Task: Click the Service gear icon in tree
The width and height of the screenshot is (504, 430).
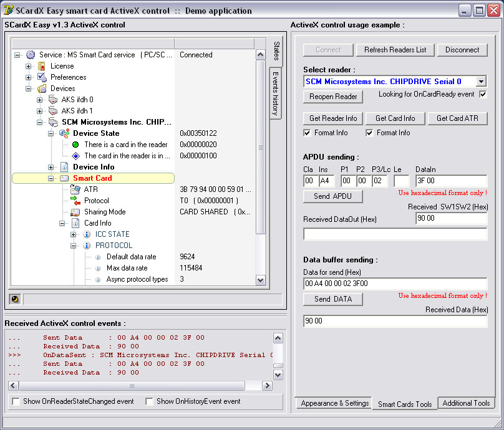Action: (31, 55)
